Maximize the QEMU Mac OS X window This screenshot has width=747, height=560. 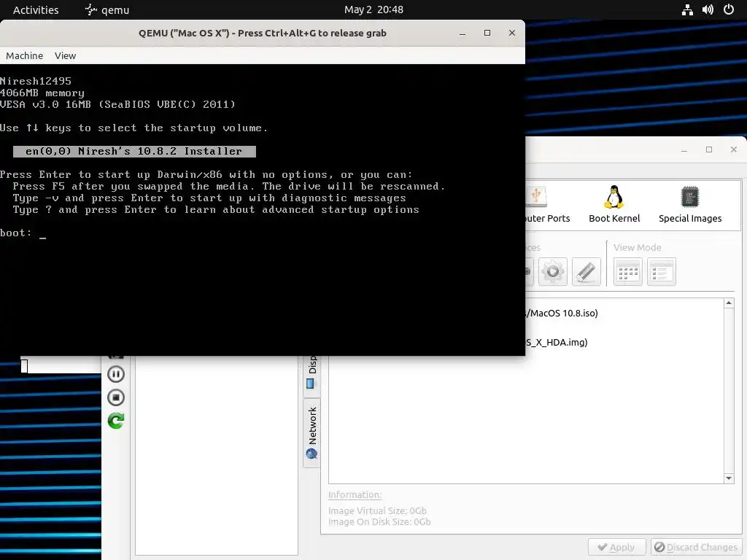(487, 33)
